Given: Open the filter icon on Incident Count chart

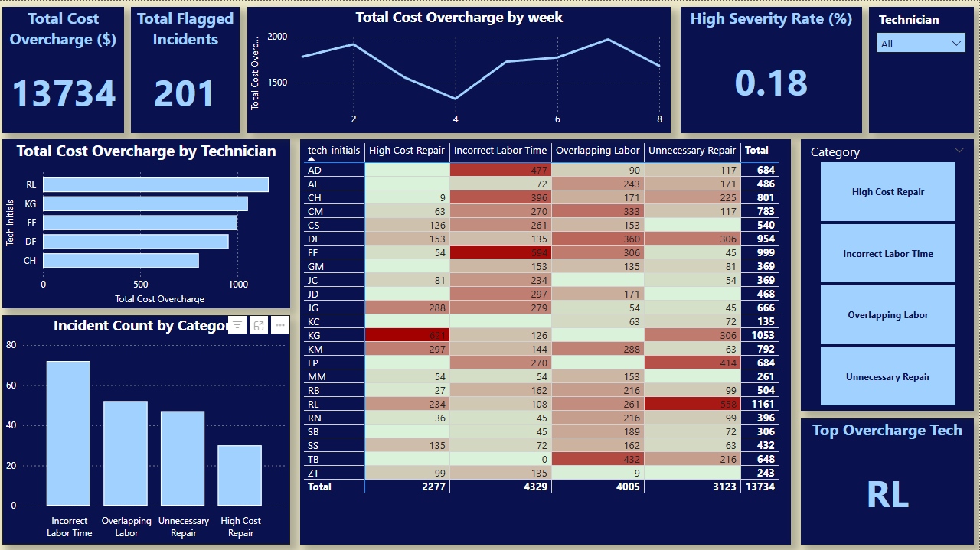Looking at the screenshot, I should tap(237, 324).
